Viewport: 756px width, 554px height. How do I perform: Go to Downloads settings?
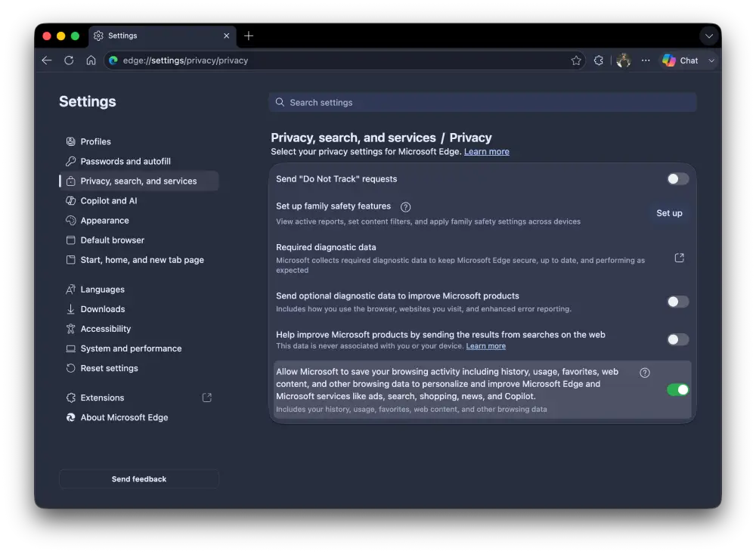139,309
